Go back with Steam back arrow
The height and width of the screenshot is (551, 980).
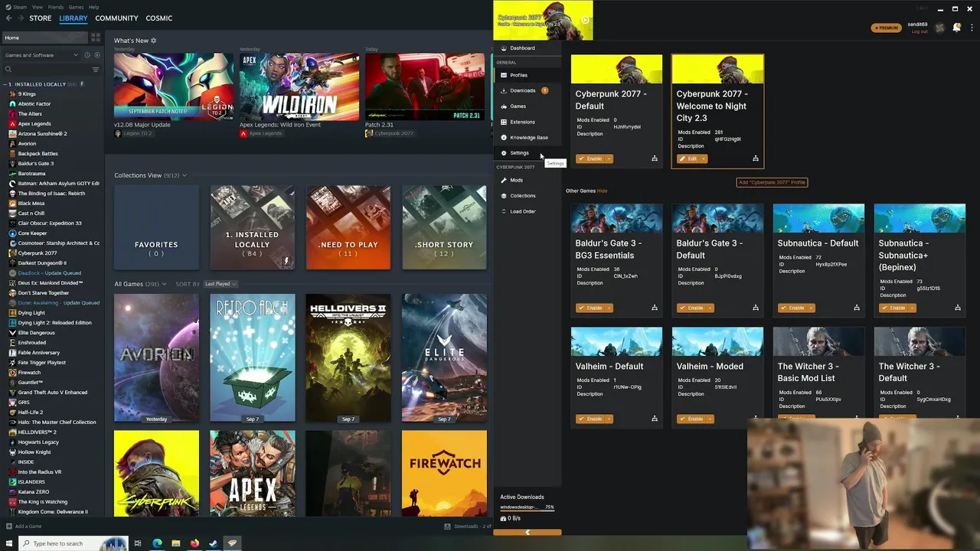(x=9, y=18)
